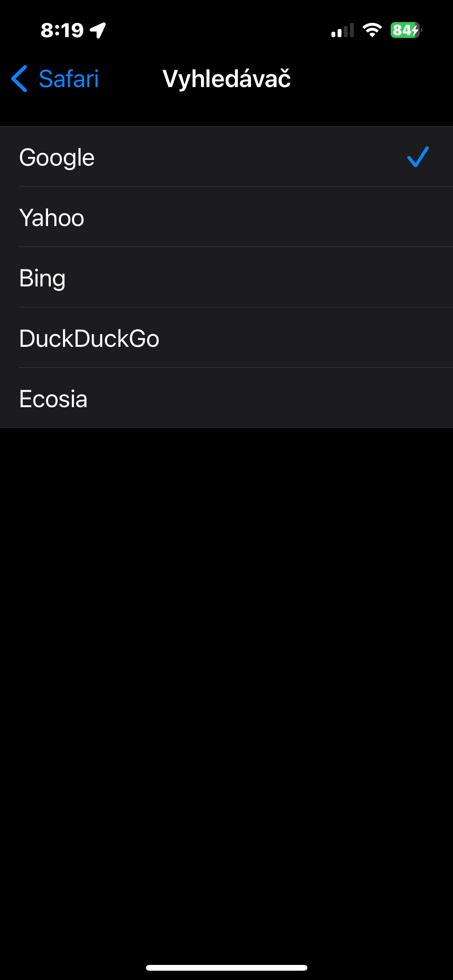Click the charging bolt on the battery
Screen dimensions: 453x980
coord(415,30)
